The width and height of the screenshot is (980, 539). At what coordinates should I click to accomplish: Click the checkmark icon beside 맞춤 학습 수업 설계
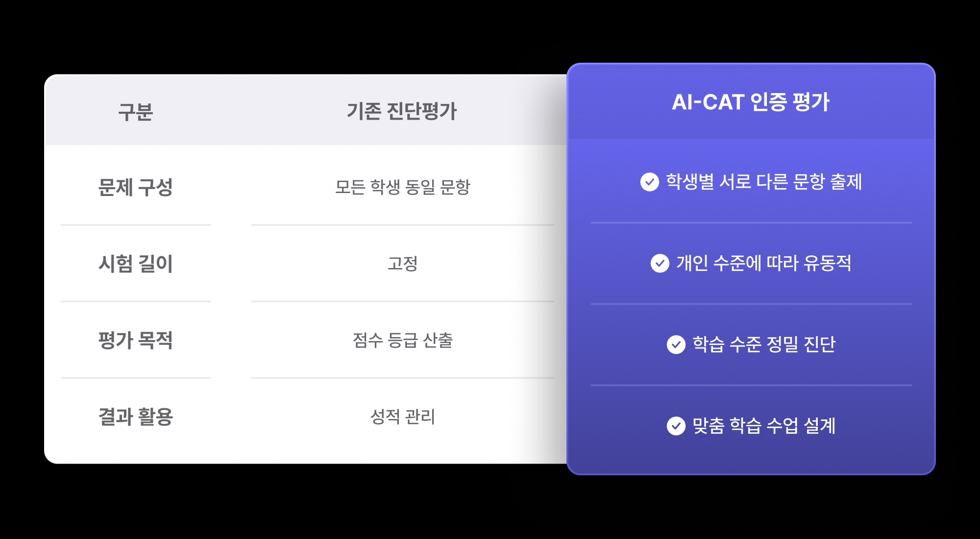click(676, 426)
